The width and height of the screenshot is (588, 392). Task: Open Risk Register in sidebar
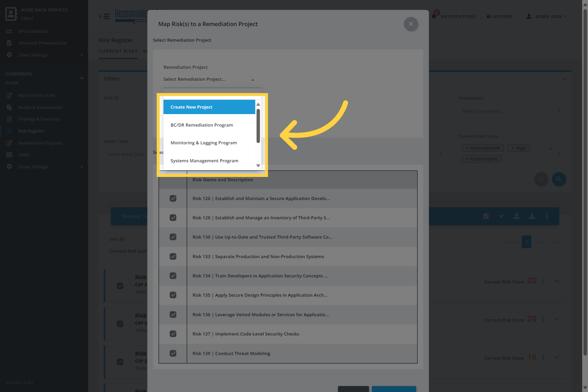pos(31,131)
